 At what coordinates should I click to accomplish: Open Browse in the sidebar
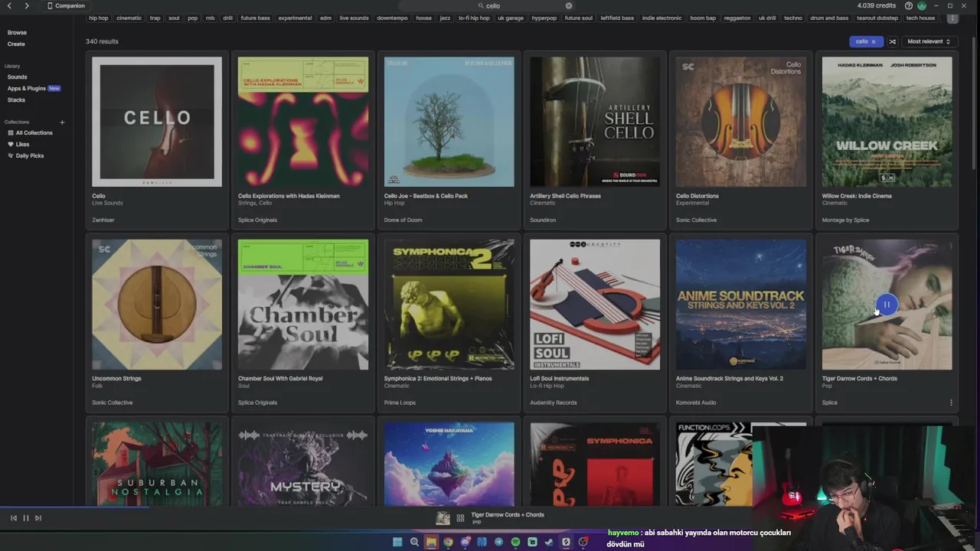coord(17,32)
